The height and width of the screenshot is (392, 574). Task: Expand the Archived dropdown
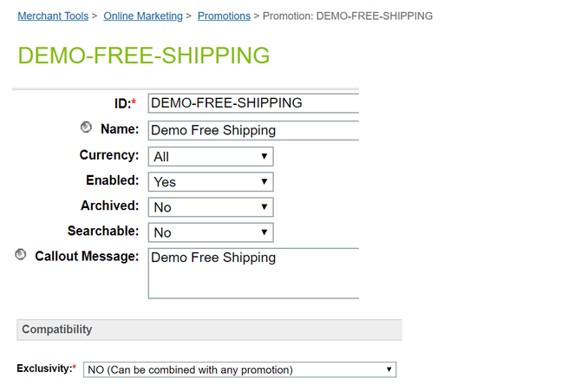point(211,207)
